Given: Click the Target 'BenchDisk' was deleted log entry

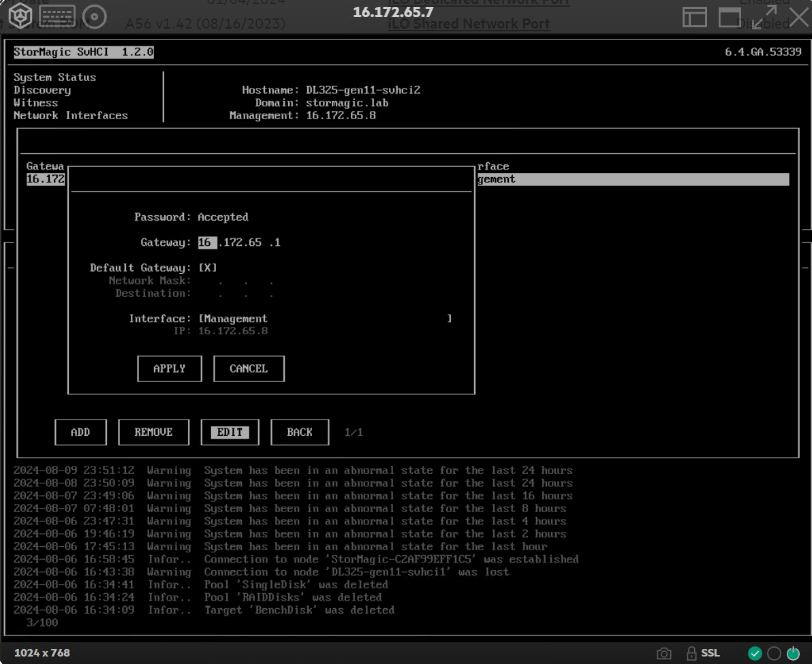Looking at the screenshot, I should 204,610.
